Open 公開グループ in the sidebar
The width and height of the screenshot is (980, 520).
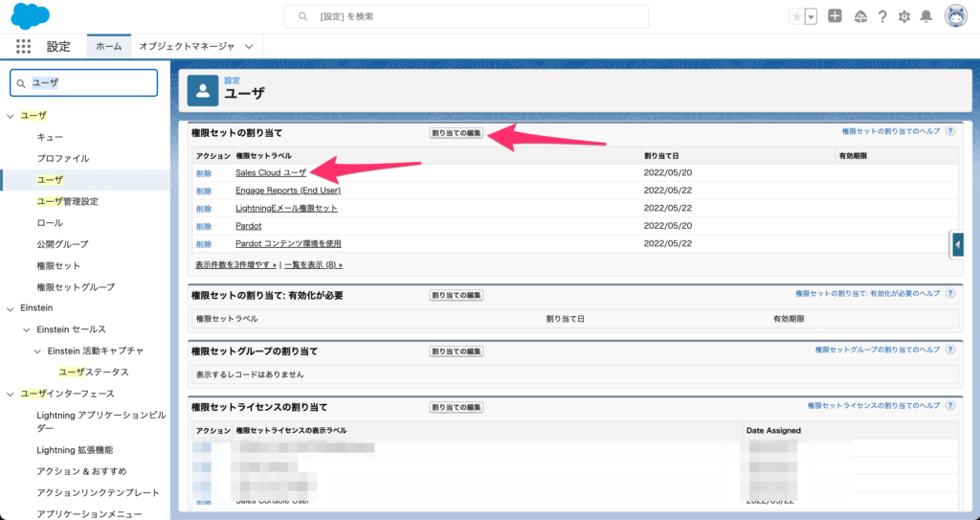pos(62,244)
